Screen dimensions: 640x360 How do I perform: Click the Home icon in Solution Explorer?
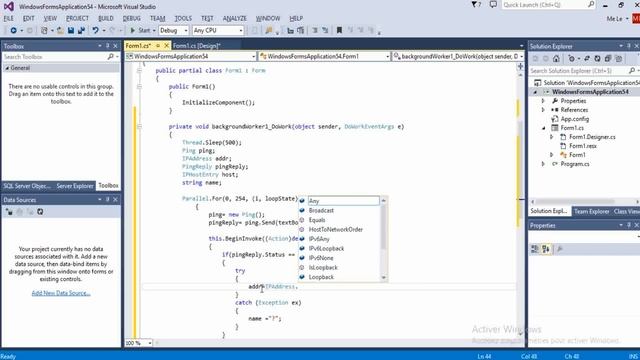(556, 59)
